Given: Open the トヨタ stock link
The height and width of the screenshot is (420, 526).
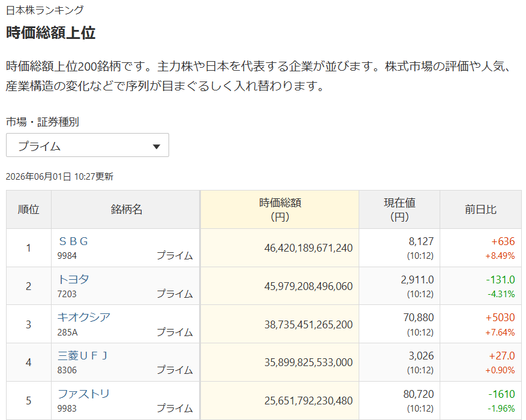Looking at the screenshot, I should (73, 279).
